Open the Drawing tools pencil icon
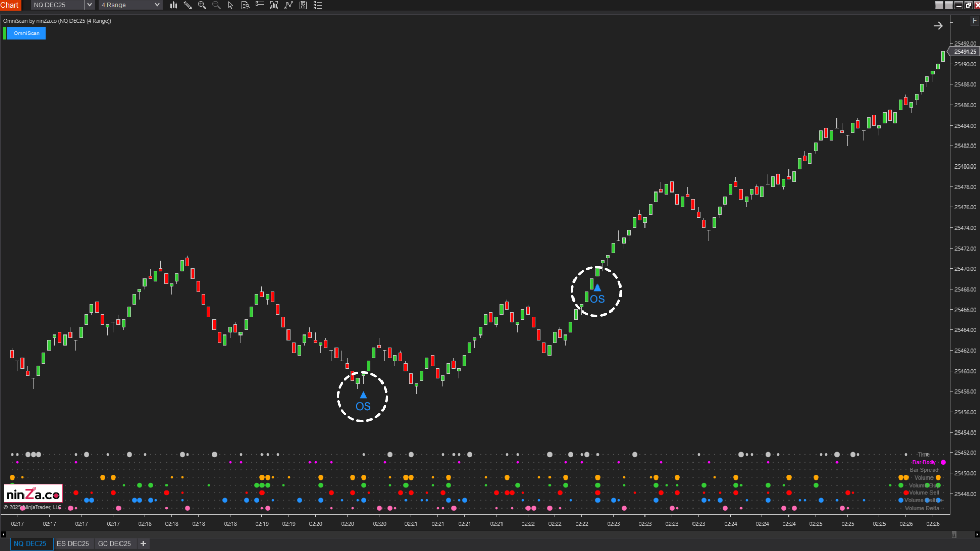The width and height of the screenshot is (980, 551). click(x=187, y=5)
